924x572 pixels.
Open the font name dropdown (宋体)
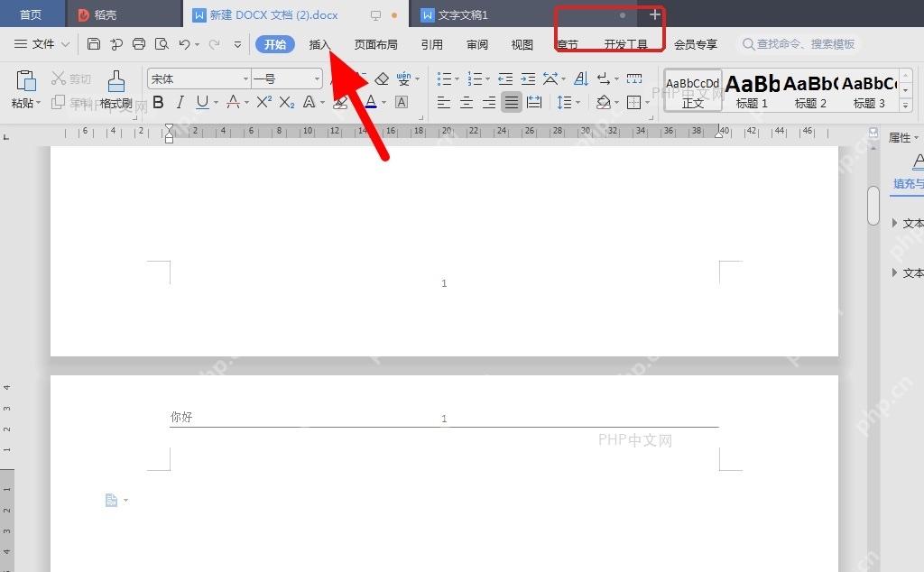pos(245,78)
